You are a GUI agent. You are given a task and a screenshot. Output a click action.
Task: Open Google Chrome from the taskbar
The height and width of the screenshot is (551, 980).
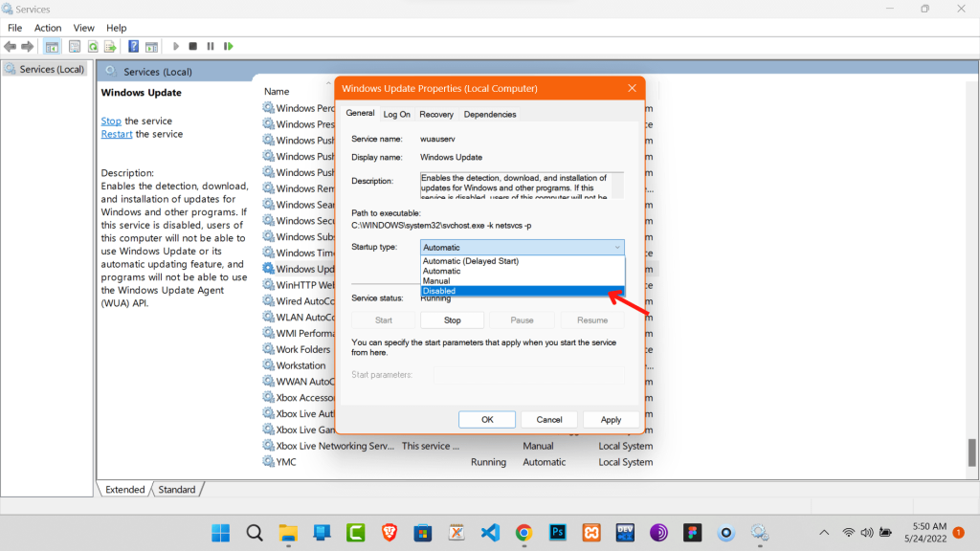pos(523,533)
